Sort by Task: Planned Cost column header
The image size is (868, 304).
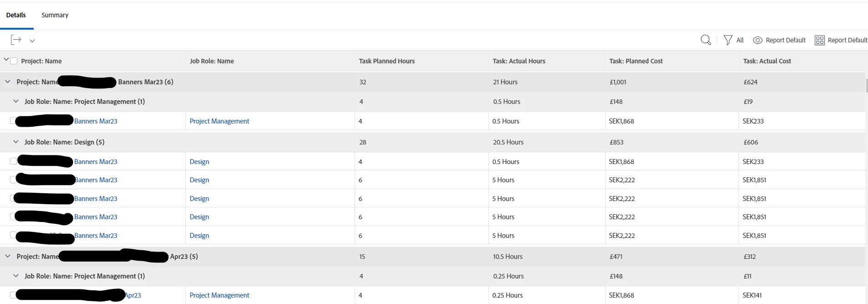click(636, 61)
